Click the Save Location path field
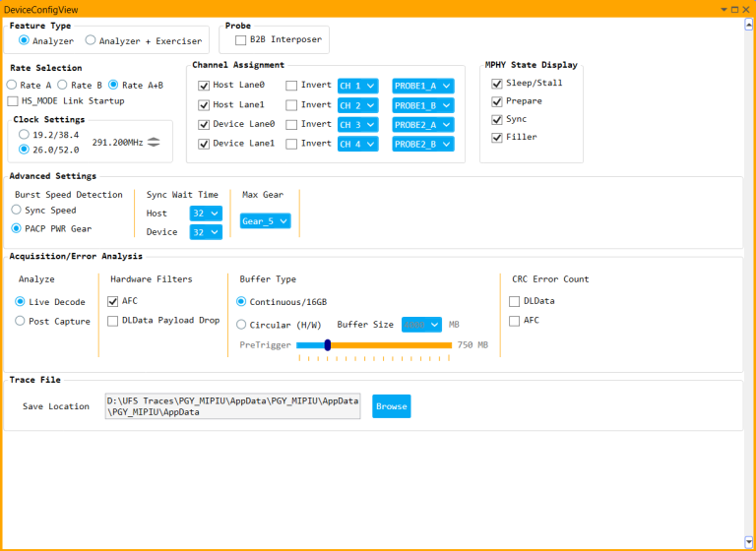Viewport: 756px width, 551px height. point(233,406)
